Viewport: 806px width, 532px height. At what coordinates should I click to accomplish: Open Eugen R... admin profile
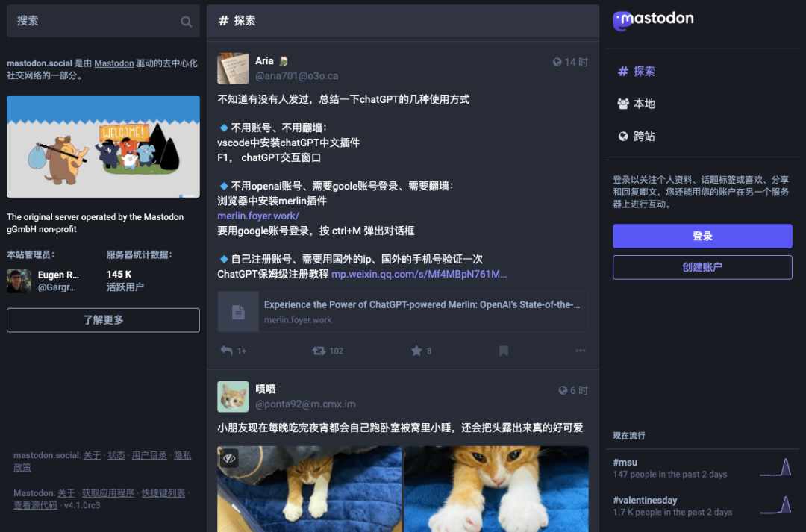(x=43, y=281)
